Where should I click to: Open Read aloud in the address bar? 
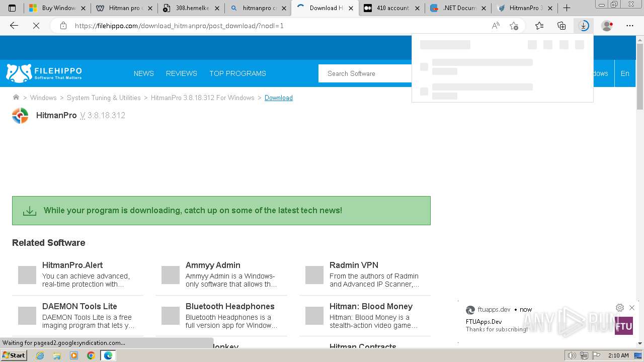pyautogui.click(x=496, y=26)
